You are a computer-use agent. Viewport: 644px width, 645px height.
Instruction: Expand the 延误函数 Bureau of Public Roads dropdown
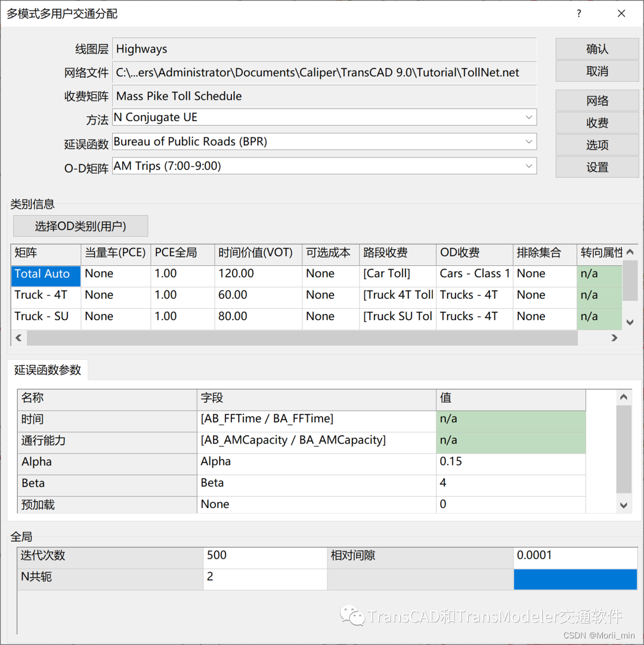(528, 141)
